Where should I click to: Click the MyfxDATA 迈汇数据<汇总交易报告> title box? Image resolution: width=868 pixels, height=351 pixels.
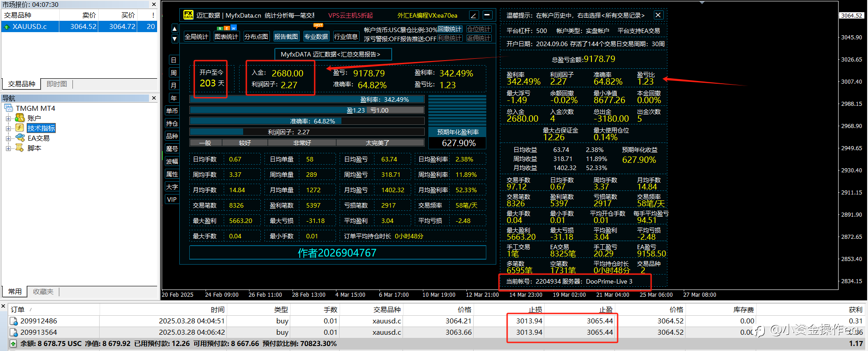tap(333, 54)
